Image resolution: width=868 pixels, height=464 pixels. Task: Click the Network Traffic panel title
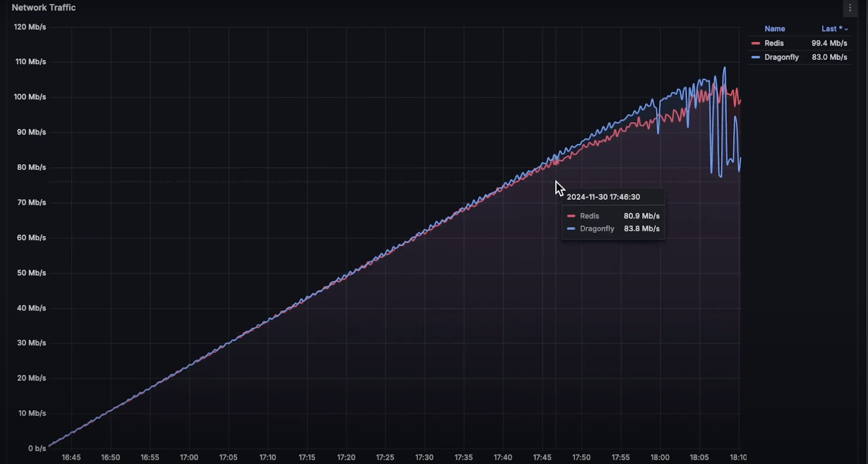click(x=44, y=7)
